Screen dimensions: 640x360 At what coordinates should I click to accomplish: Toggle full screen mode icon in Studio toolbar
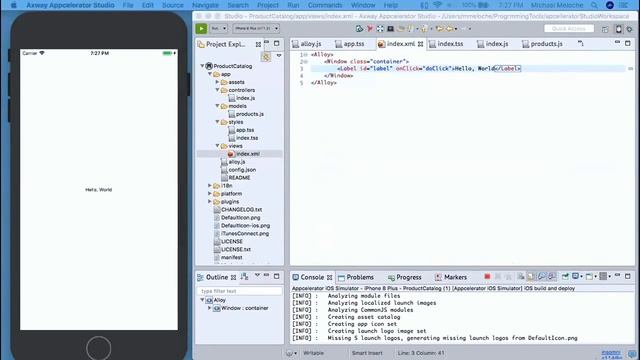(x=380, y=29)
